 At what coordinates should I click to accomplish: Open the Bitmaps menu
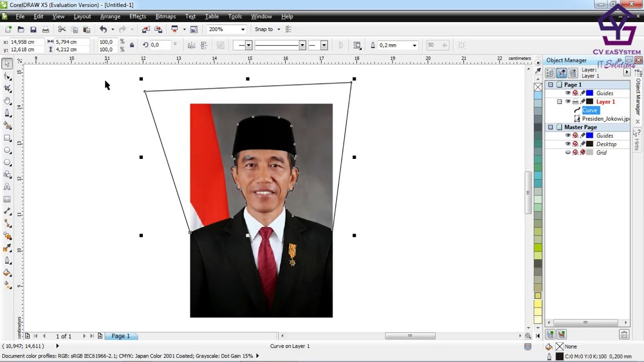click(166, 17)
